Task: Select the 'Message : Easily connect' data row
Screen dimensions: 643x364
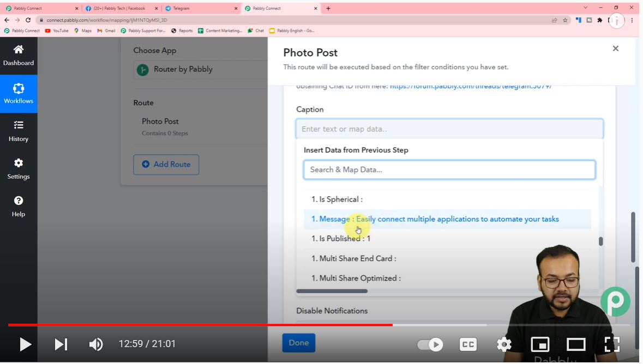Action: click(447, 219)
